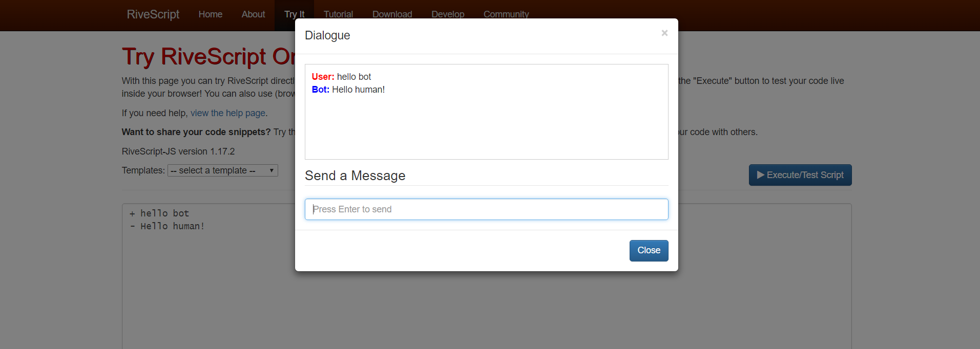Click the '- Hello human!' line in editor

[167, 226]
